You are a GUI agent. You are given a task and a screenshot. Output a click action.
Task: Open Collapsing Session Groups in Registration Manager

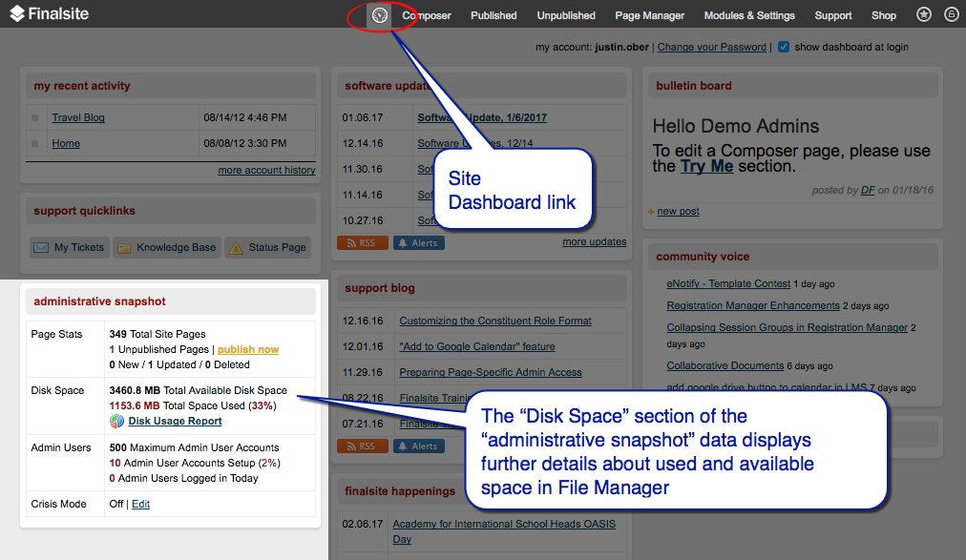point(787,327)
